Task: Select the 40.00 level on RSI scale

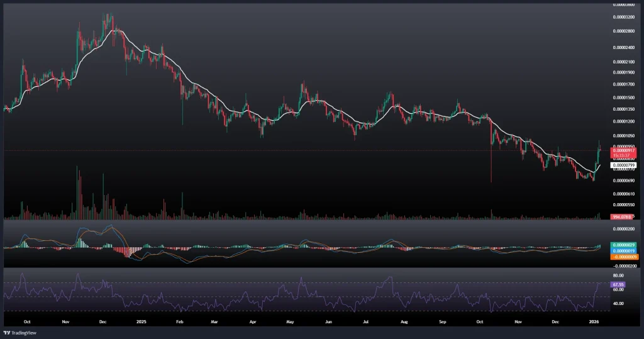Action: click(x=618, y=303)
